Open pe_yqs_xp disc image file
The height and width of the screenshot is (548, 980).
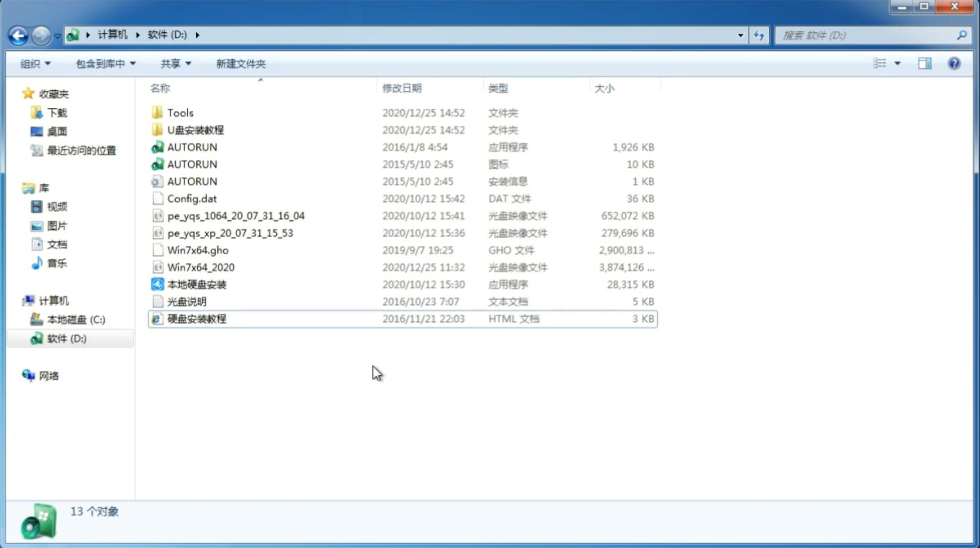[230, 233]
